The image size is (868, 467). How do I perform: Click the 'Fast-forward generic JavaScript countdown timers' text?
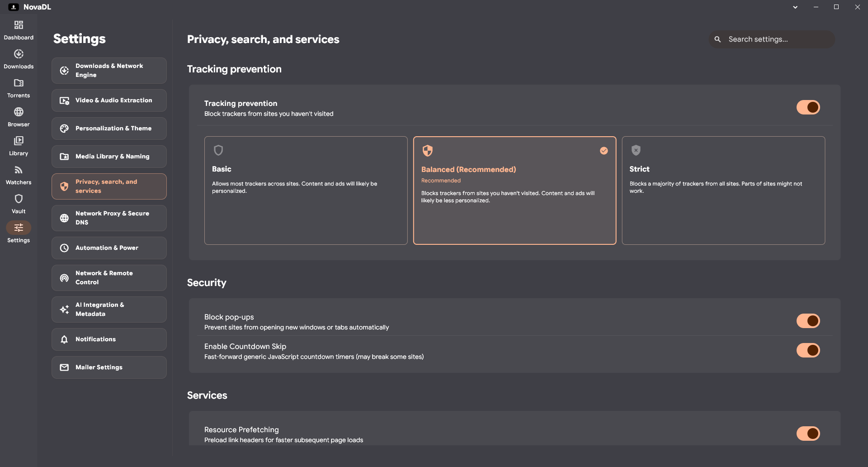coord(314,357)
